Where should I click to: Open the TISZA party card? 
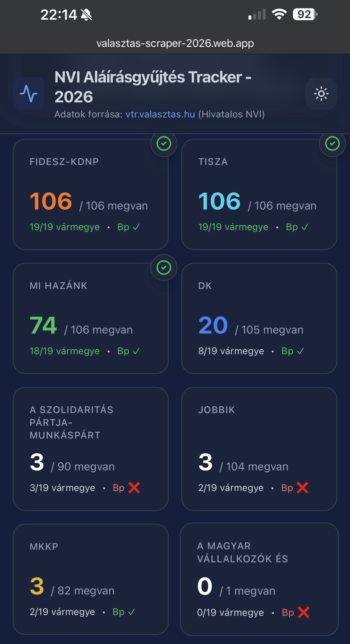(x=259, y=194)
